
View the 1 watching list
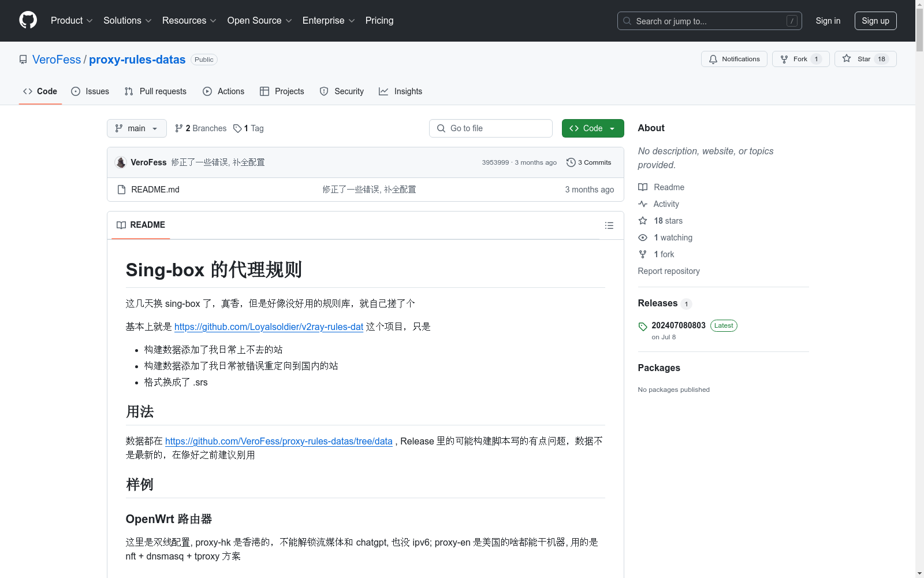tap(665, 238)
